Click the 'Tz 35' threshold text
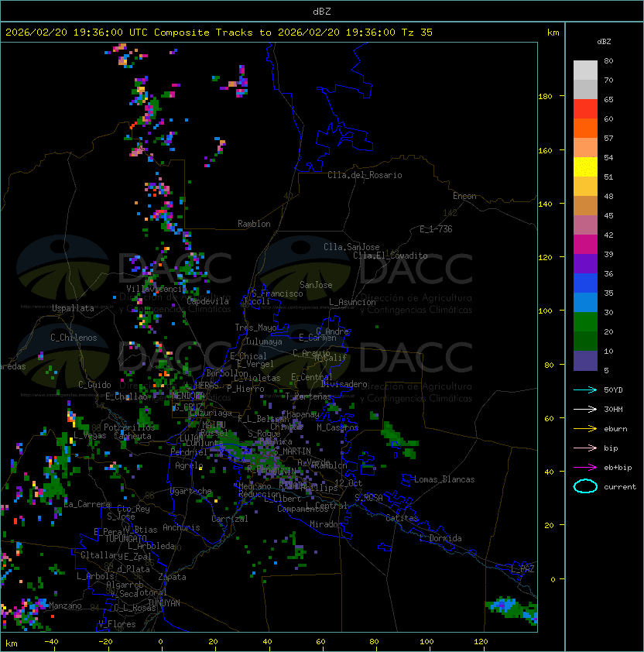 (417, 33)
